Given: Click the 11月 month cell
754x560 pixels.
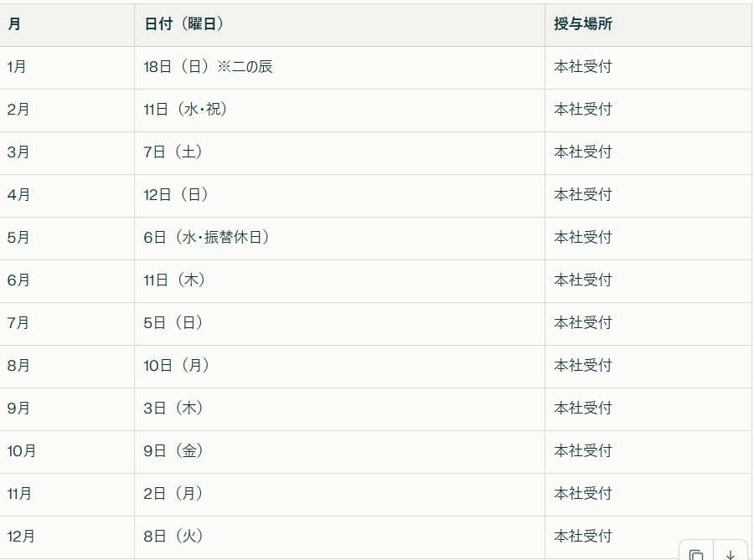Looking at the screenshot, I should (19, 494).
